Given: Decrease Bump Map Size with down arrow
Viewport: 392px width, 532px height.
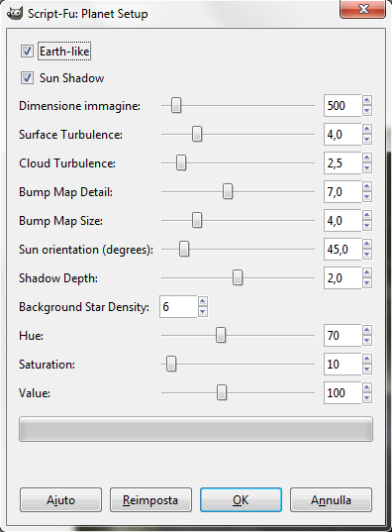Looking at the screenshot, I should [367, 226].
